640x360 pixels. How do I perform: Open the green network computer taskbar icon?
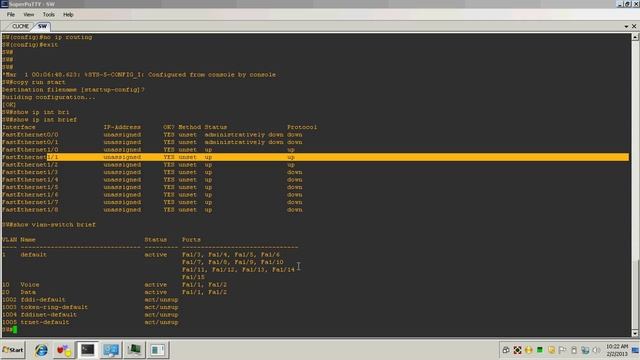click(134, 350)
